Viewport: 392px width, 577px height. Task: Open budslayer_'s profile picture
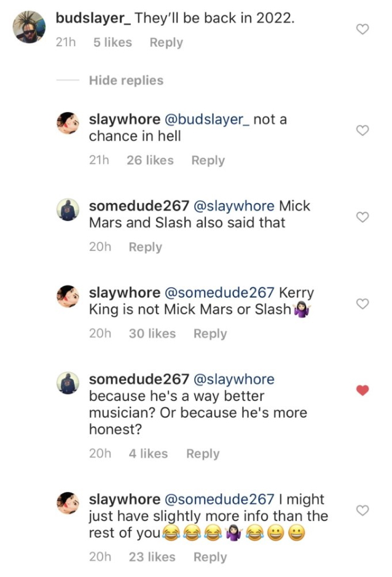click(x=29, y=27)
